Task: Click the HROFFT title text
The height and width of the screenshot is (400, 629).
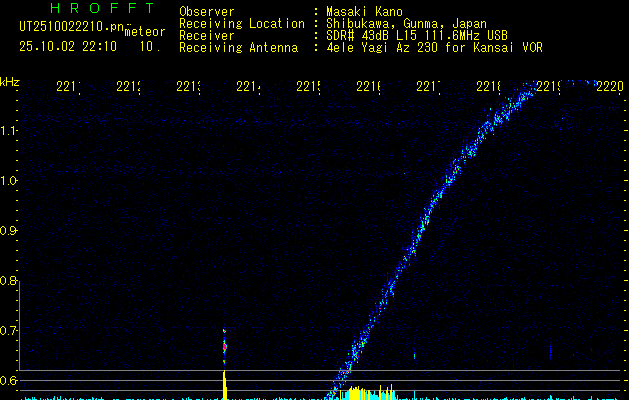Action: point(88,10)
